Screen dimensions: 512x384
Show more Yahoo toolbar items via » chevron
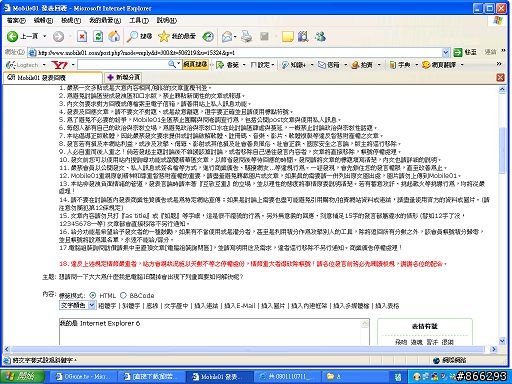[x=499, y=64]
